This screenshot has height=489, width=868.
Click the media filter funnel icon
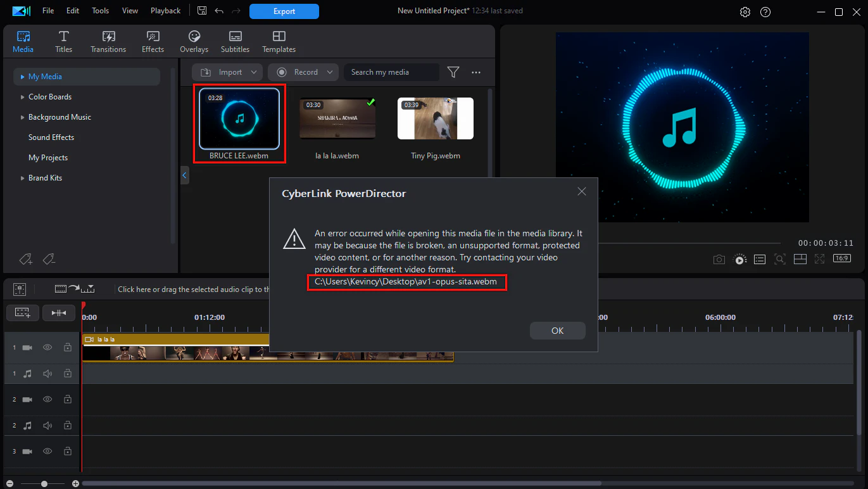click(453, 72)
